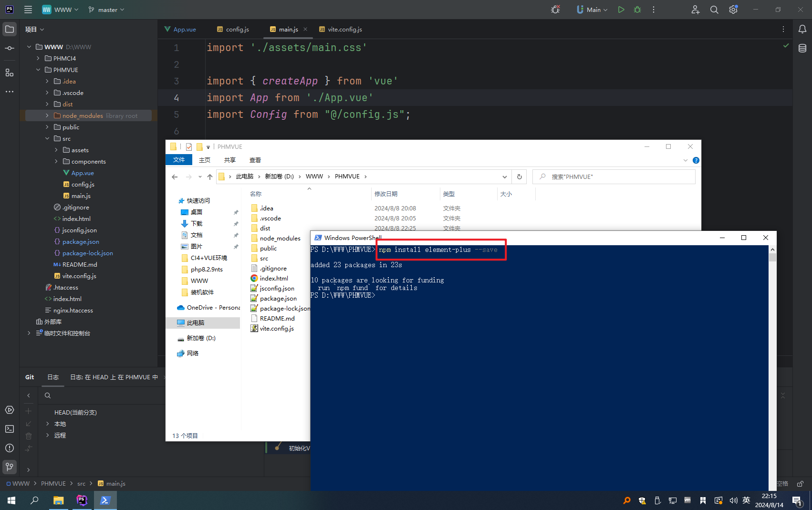Click the PHP debug listener bug icon
The image size is (812, 510).
[x=555, y=10]
